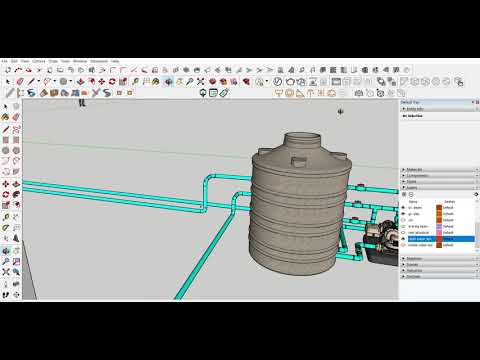Open the Help menu
Image resolution: width=480 pixels, height=360 pixels.
pyautogui.click(x=115, y=61)
